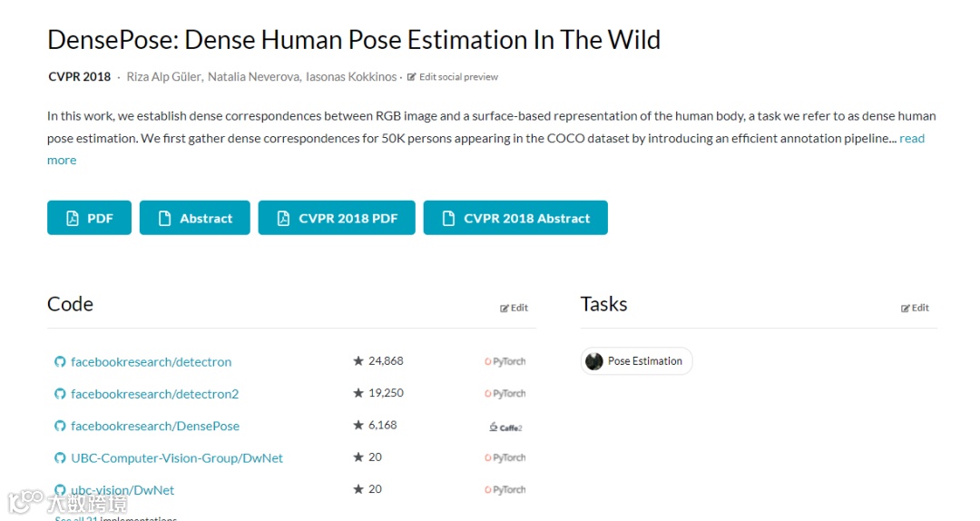Click GitHub icon beside UBC-Computer-Vision-Group/DwNet
Image resolution: width=980 pixels, height=521 pixels.
click(x=60, y=458)
